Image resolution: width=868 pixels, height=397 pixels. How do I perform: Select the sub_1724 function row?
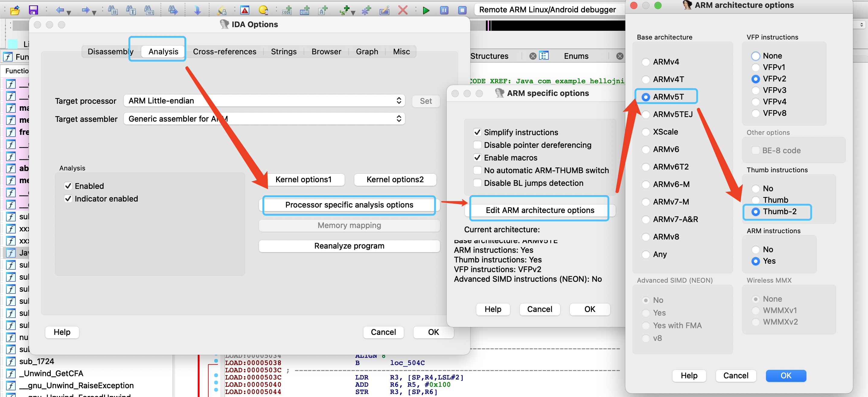tap(37, 361)
